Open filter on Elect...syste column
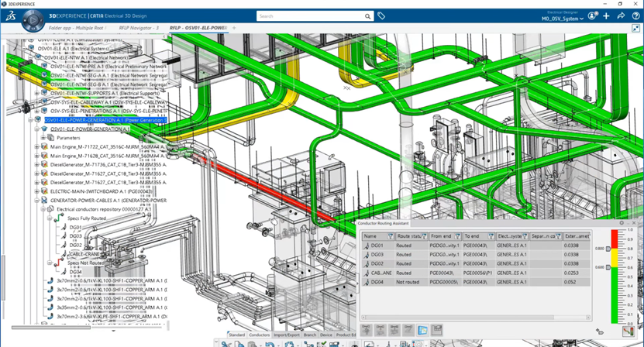This screenshot has height=347, width=644. [525, 236]
